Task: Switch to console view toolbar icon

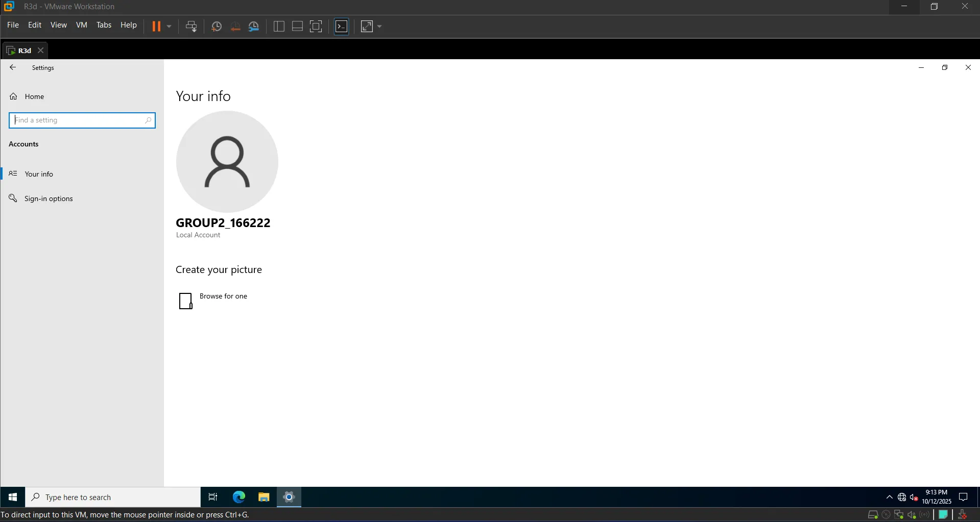Action: (342, 27)
